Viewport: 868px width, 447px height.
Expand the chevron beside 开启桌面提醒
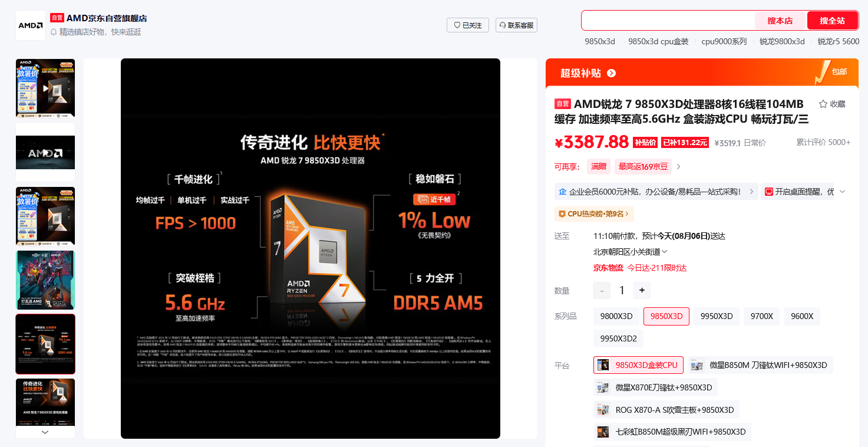842,192
